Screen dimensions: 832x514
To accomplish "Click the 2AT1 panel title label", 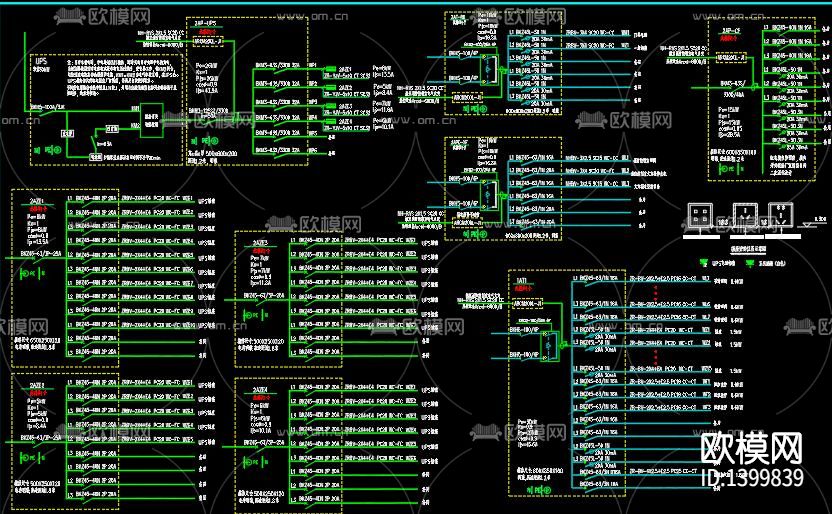I will click(x=521, y=281).
